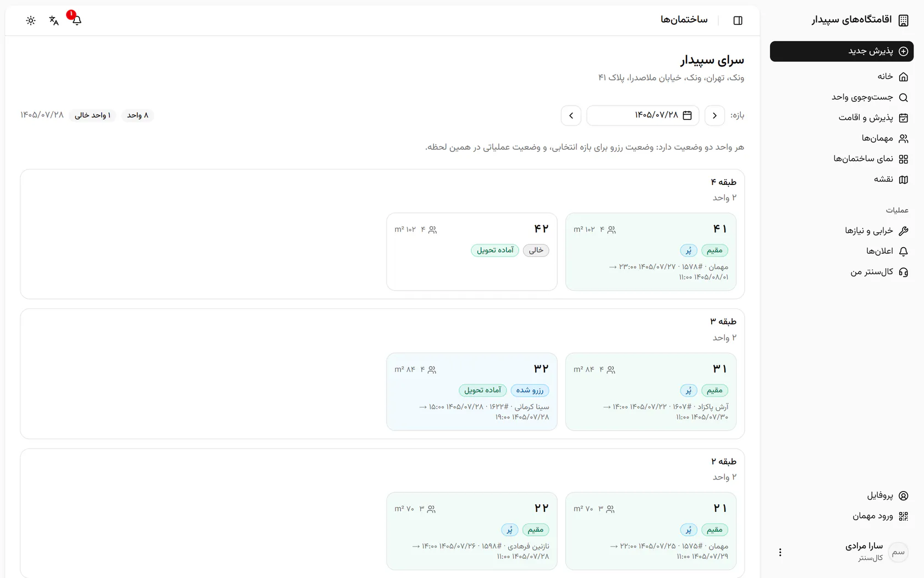
Task: Open the language translation icon
Action: (x=53, y=20)
